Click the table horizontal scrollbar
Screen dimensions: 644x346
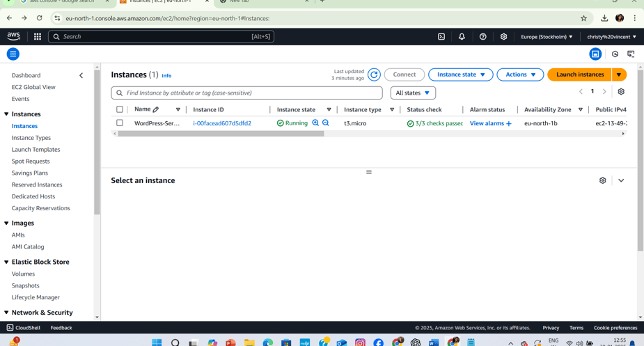(221, 134)
